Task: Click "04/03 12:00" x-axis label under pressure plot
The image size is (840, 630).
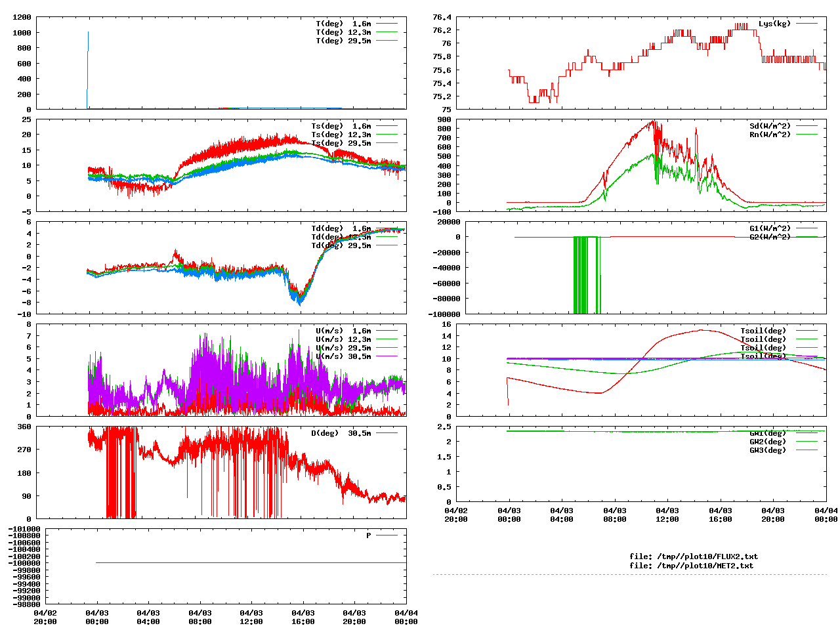Action: point(251,617)
